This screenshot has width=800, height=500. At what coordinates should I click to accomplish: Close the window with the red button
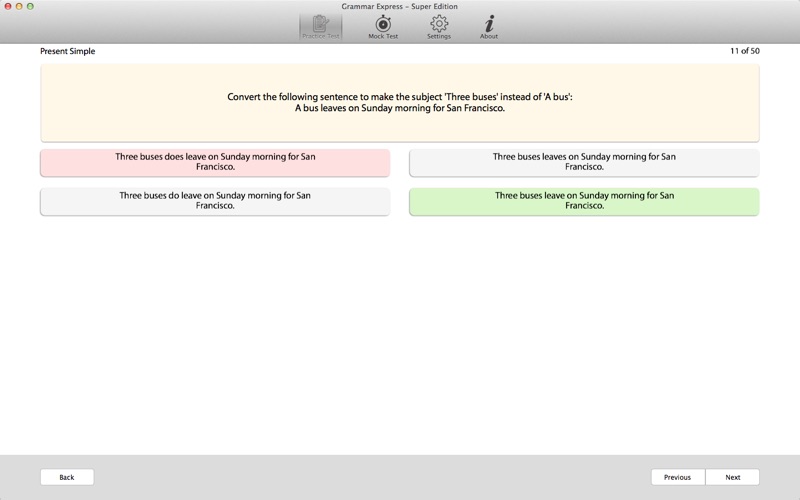[x=8, y=6]
